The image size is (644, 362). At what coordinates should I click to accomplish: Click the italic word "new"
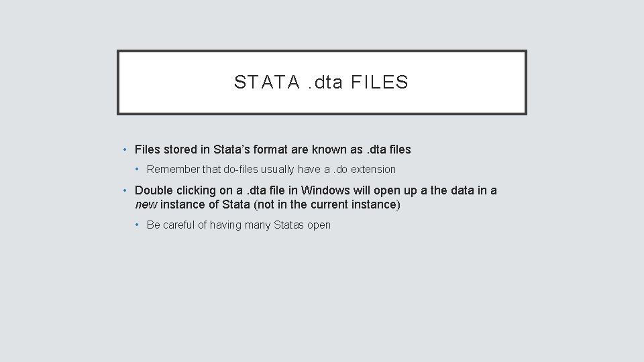coord(146,204)
